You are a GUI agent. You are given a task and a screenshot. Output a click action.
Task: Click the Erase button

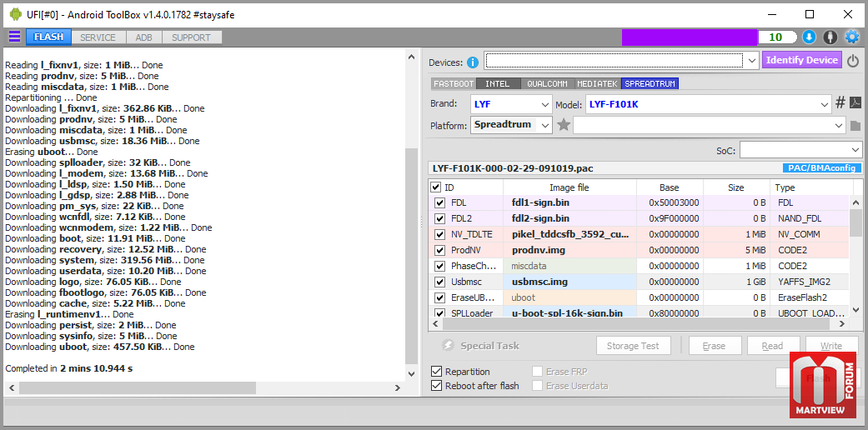714,346
